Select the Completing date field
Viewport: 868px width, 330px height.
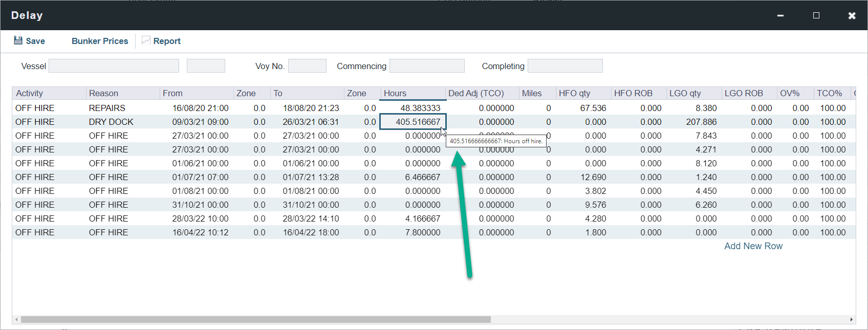(x=565, y=66)
